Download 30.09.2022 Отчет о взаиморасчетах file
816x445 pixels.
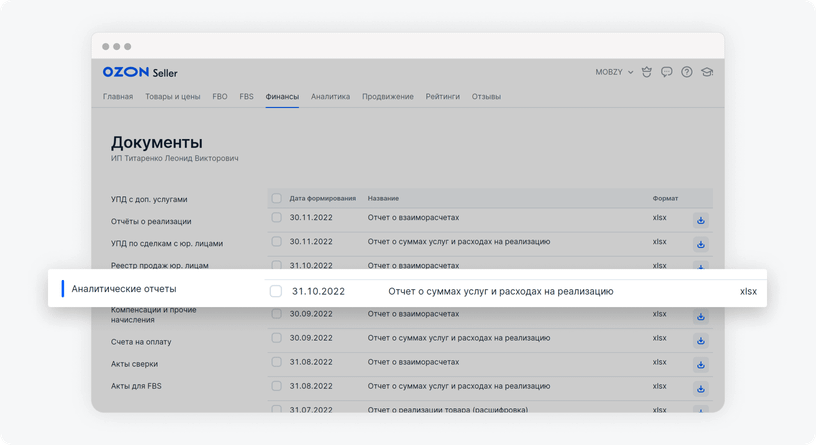pyautogui.click(x=701, y=316)
